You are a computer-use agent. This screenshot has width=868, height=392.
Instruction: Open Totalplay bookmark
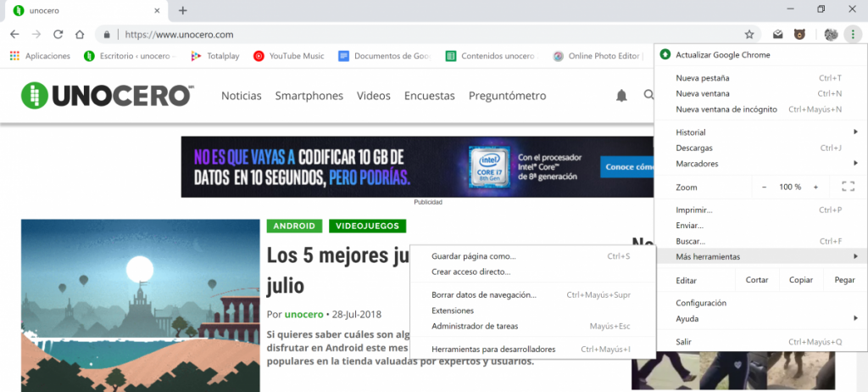tap(214, 56)
